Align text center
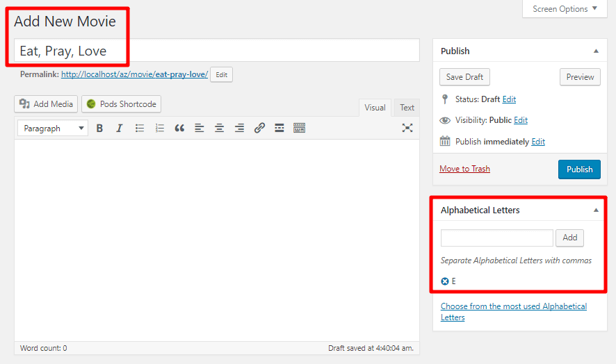616x364 pixels. tap(219, 128)
